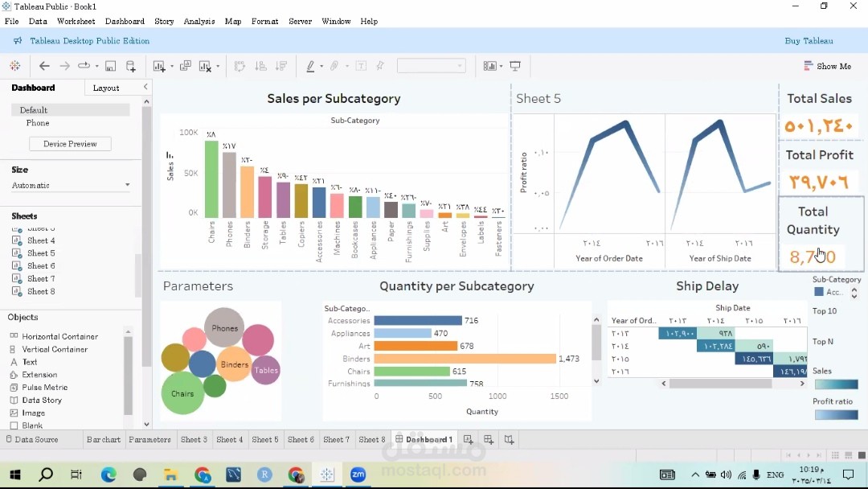Add a new worksheet from bottom tabs
This screenshot has height=489, width=868.
pyautogui.click(x=469, y=439)
